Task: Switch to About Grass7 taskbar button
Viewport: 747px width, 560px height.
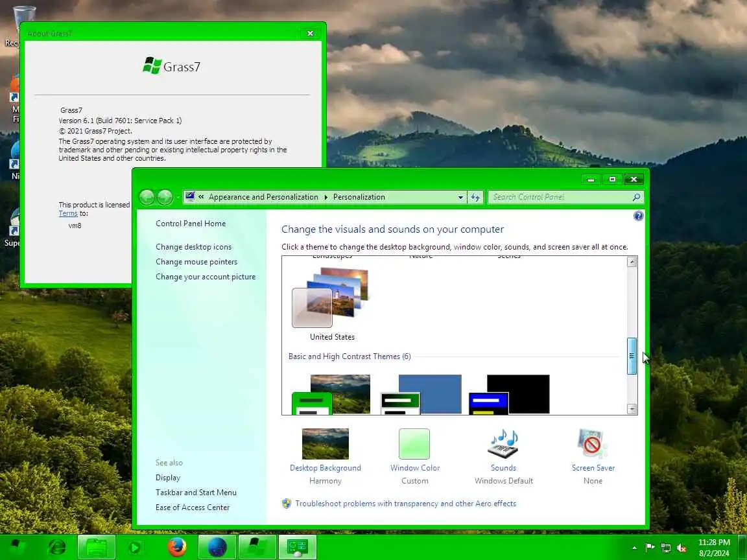Action: pyautogui.click(x=257, y=547)
